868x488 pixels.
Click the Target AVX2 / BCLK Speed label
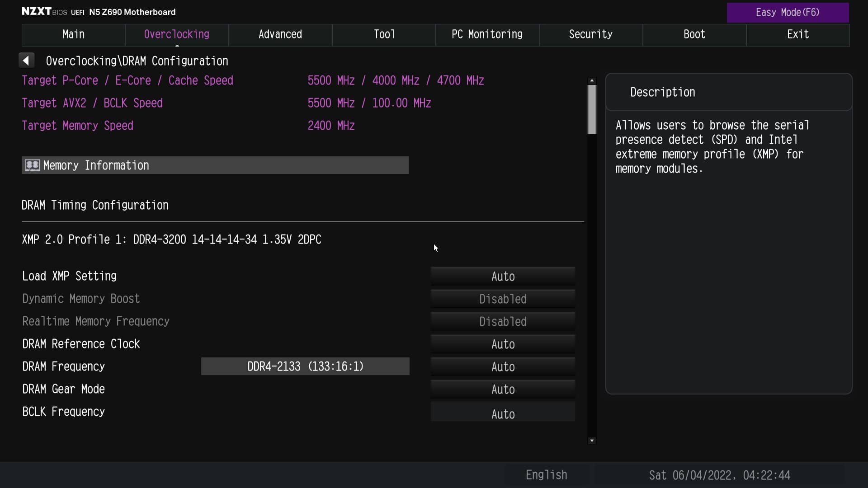point(92,103)
